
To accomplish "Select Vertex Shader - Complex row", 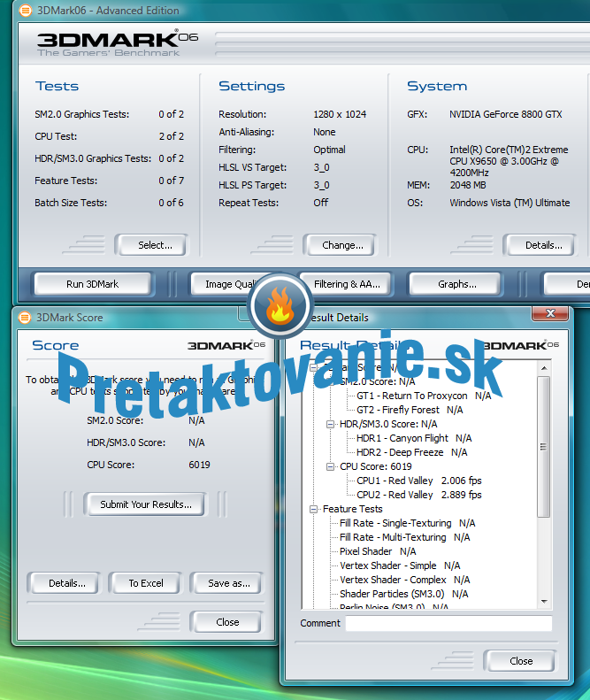I will (x=404, y=580).
